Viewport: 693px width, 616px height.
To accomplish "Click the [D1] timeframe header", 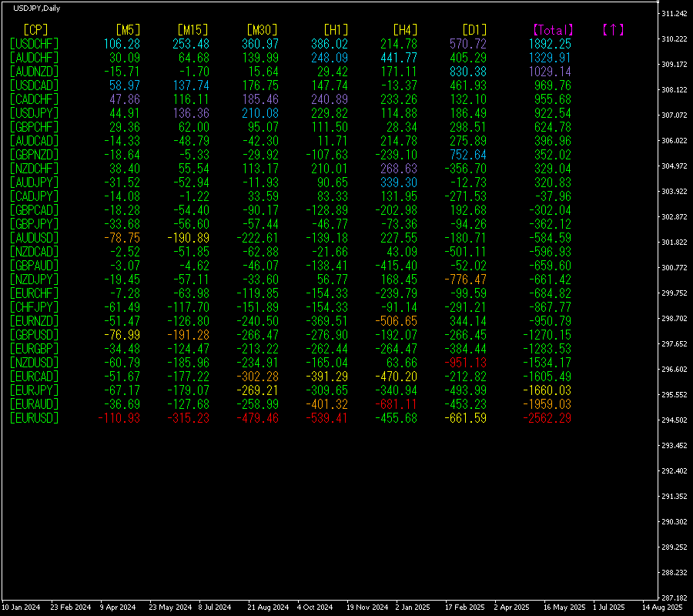I will tap(474, 30).
